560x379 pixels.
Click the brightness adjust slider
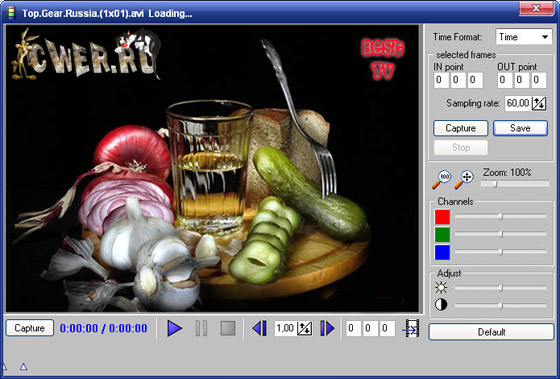click(x=501, y=288)
